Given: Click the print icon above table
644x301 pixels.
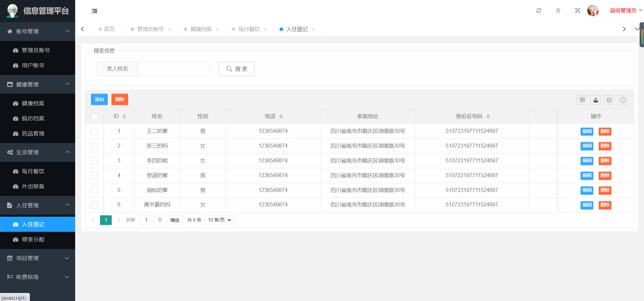Looking at the screenshot, I should pos(609,100).
